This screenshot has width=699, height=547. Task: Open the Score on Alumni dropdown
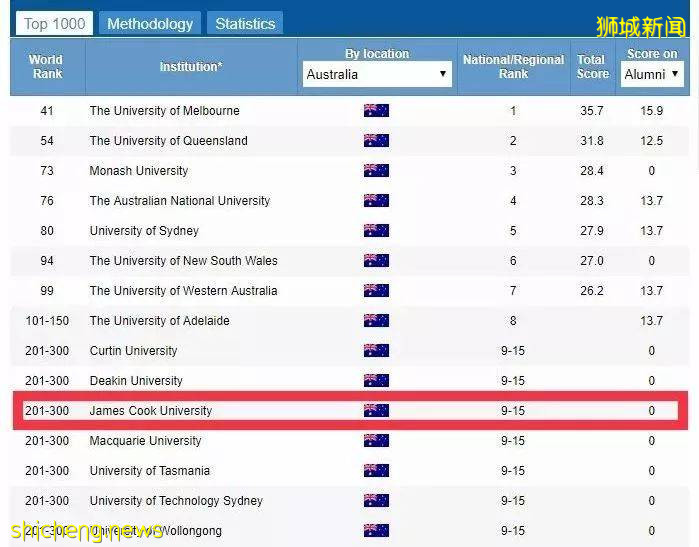coord(652,74)
